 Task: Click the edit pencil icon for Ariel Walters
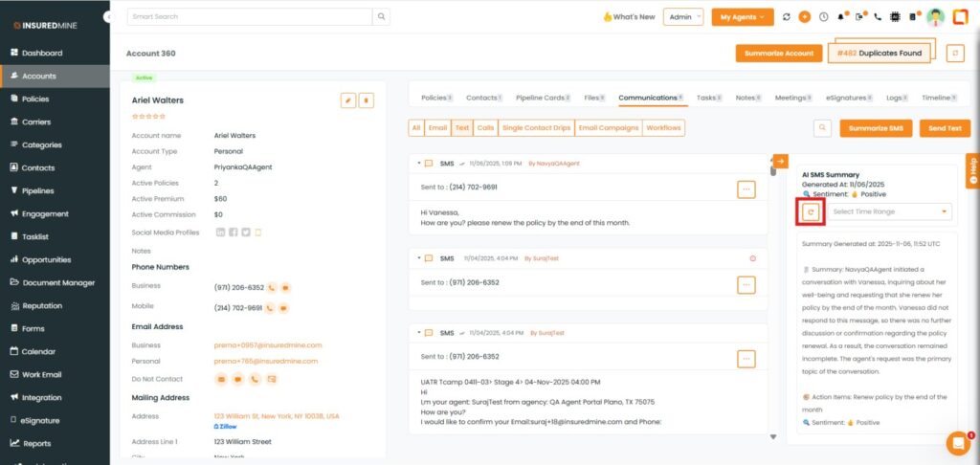pos(348,100)
